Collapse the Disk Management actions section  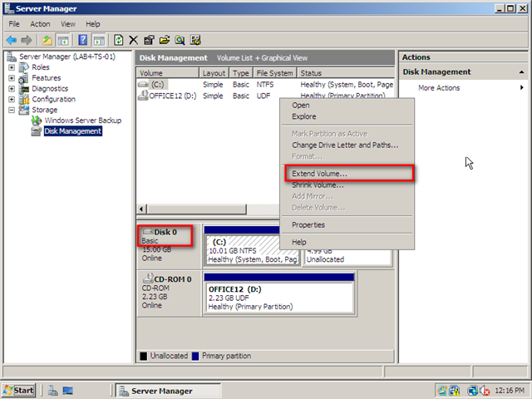[521, 72]
